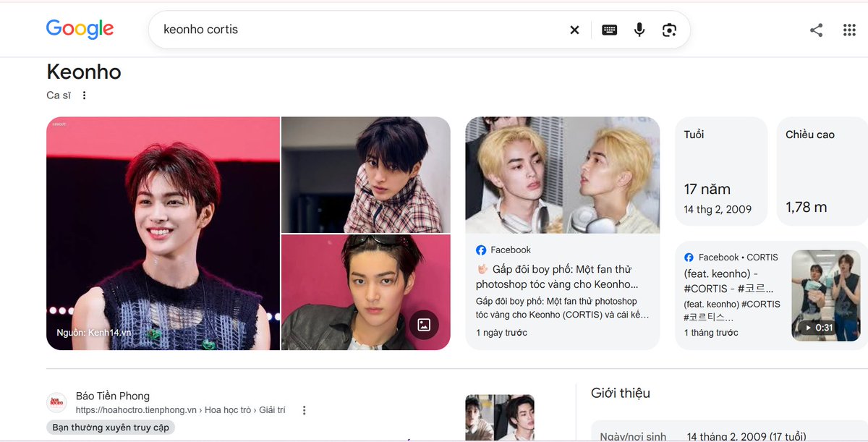
Task: Start voice search with microphone icon
Action: coord(639,30)
